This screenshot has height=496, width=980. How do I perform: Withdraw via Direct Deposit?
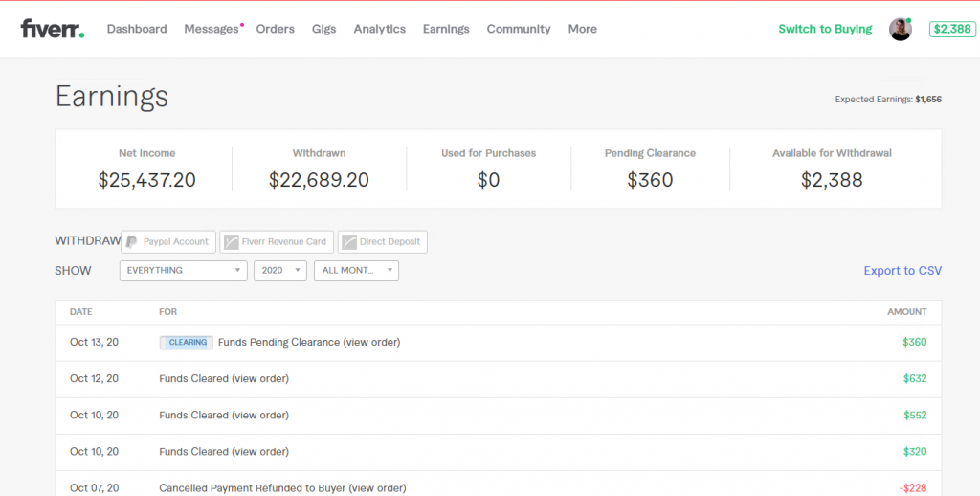(x=383, y=242)
